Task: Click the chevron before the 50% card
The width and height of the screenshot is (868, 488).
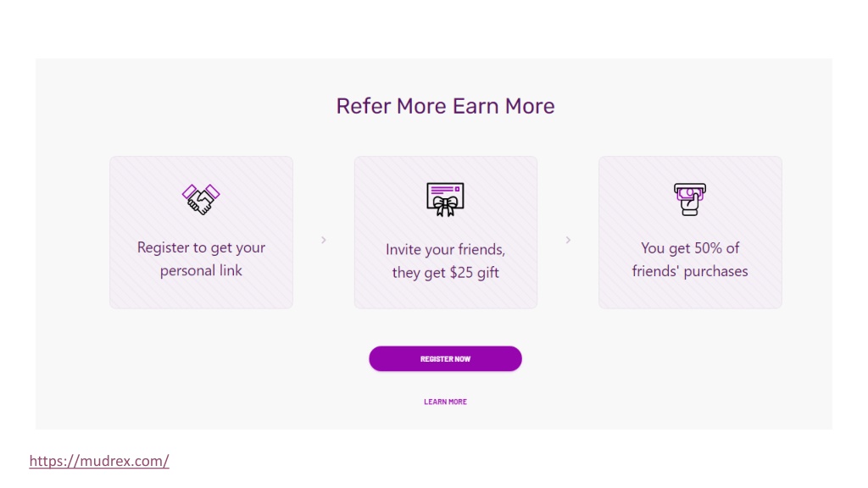Action: 568,240
